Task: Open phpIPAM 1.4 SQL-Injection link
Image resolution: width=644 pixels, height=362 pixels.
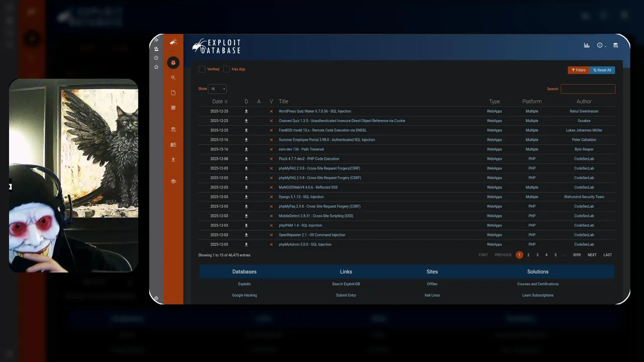Action: 300,226
